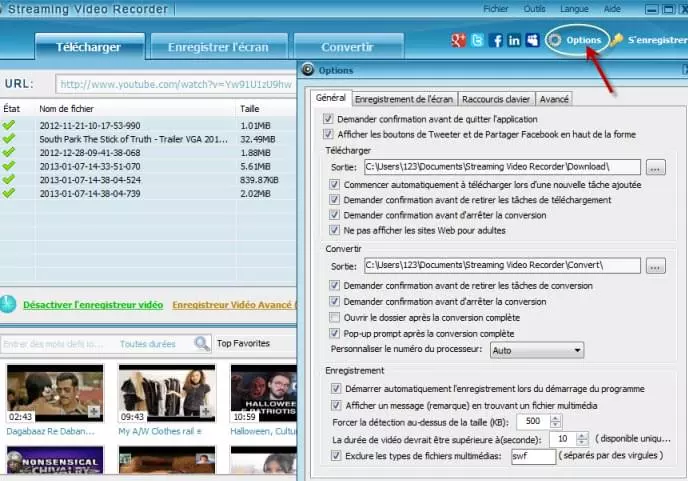Viewport: 688px width, 481px height.
Task: Decrease the forced detection size value
Action: pos(555,425)
